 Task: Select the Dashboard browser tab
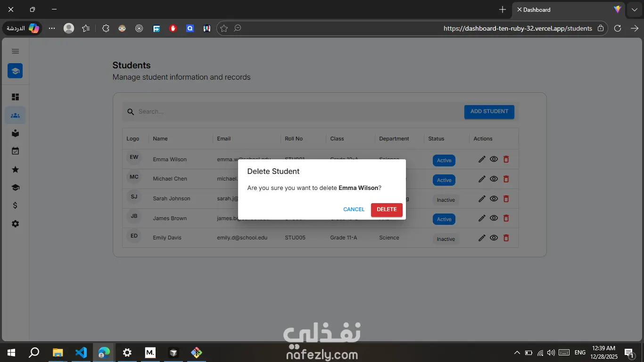pos(569,9)
